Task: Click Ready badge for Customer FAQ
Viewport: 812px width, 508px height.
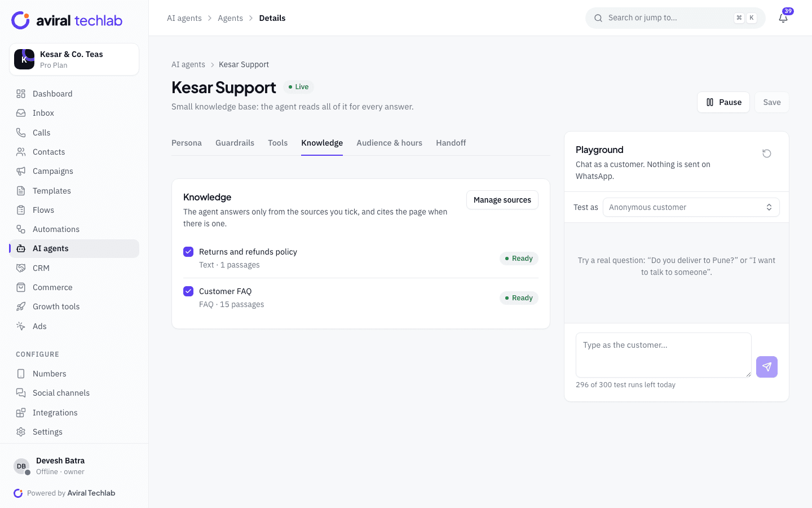Action: click(519, 298)
